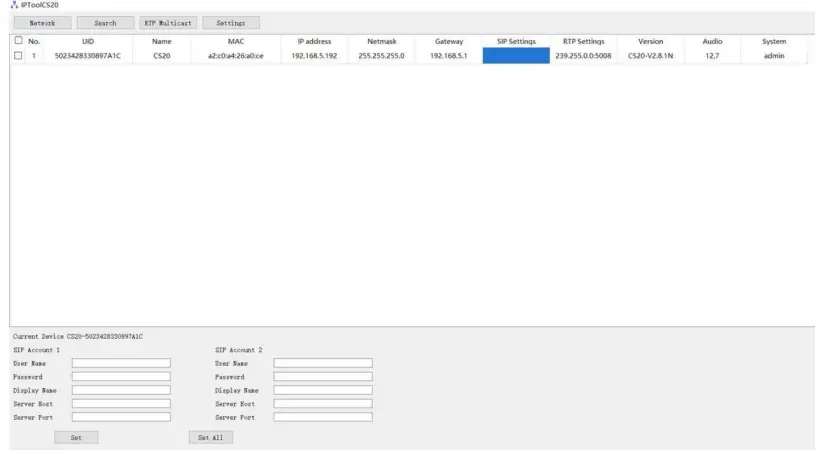
Task: Click the Search button
Action: [x=105, y=23]
